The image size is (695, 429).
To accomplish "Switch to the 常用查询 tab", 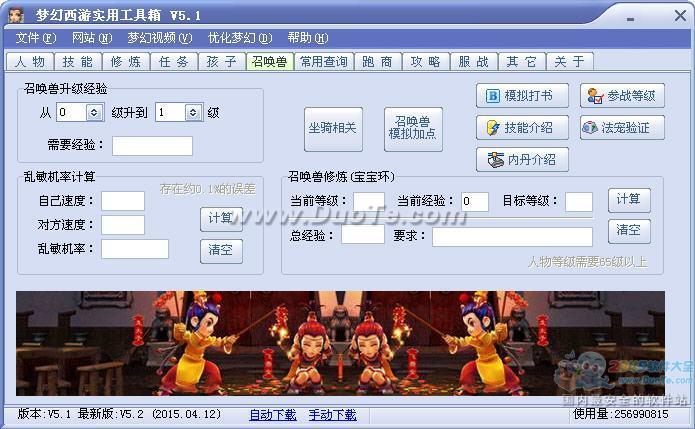I will click(x=324, y=61).
